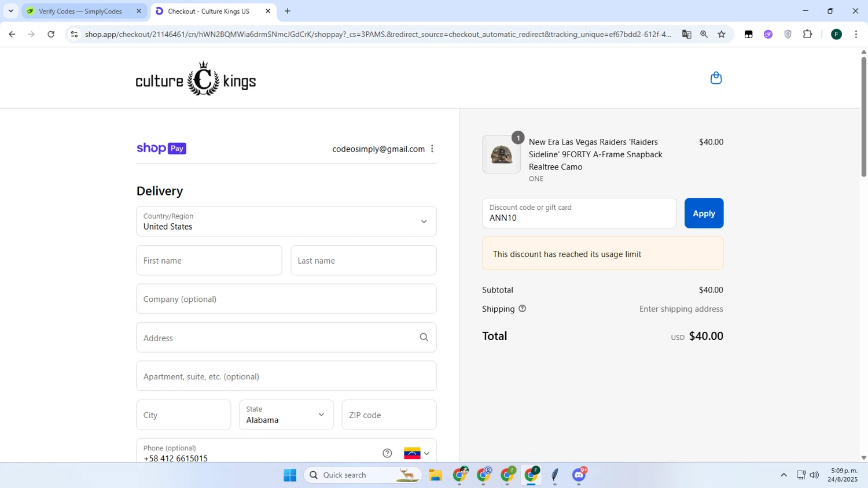The width and height of the screenshot is (868, 488).
Task: Click the First name field
Action: click(209, 260)
